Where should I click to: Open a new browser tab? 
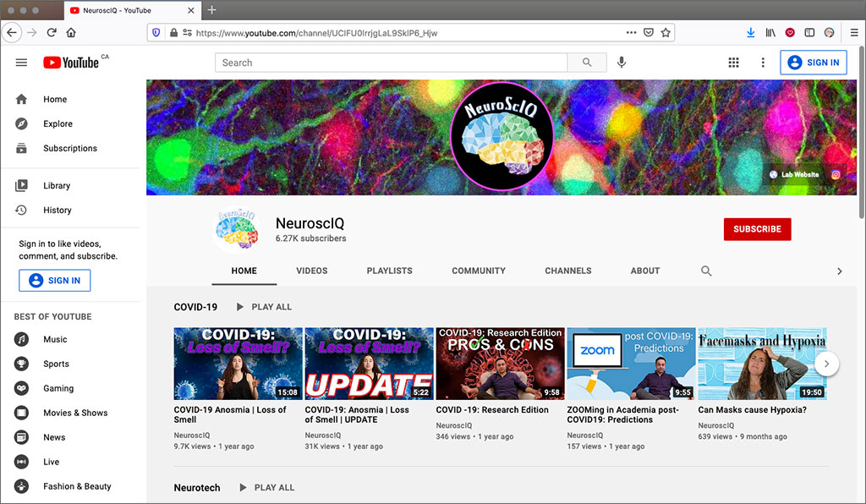(x=211, y=10)
